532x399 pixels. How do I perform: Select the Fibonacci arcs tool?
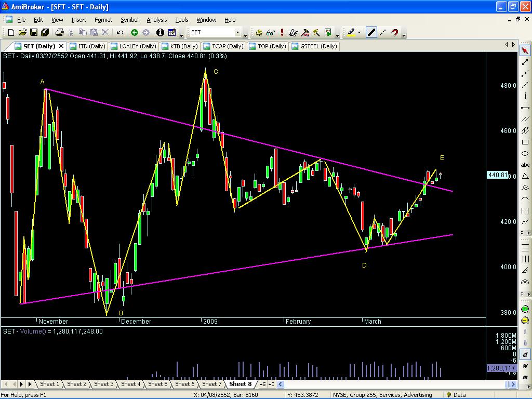(525, 282)
